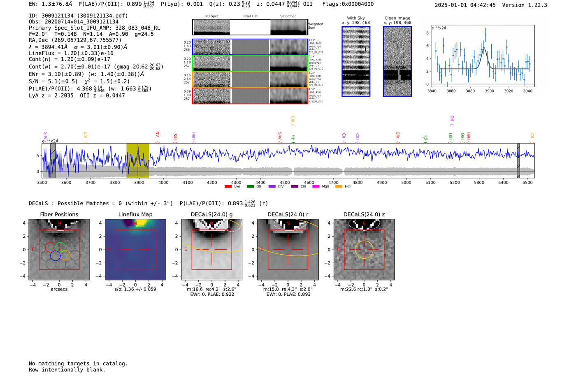
Task: Click 'No matching targets in catalog.' text
Action: pyautogui.click(x=78, y=364)
